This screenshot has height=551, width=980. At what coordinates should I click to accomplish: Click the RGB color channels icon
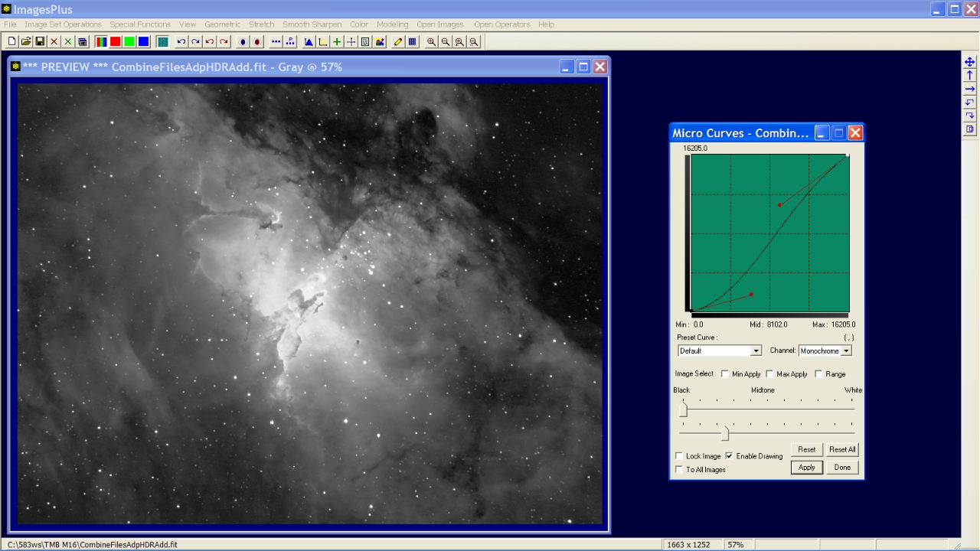(101, 42)
